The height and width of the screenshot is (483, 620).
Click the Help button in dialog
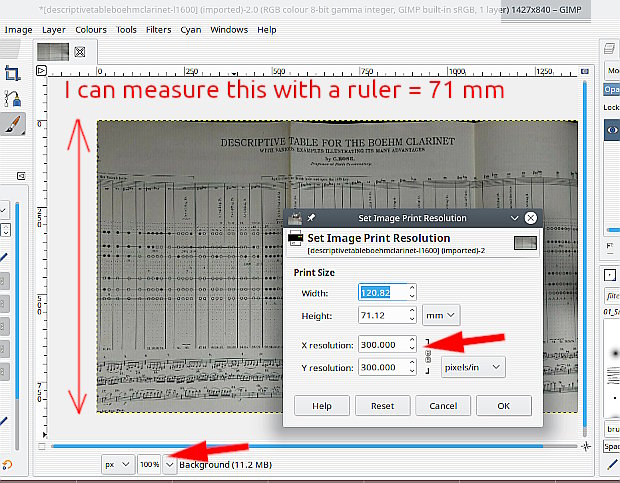click(x=321, y=406)
